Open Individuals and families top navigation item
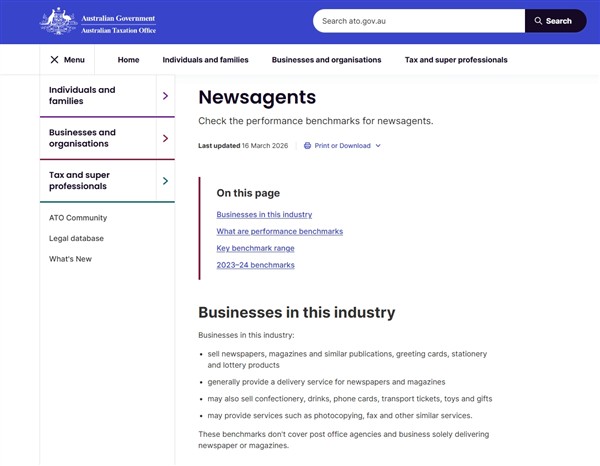 [205, 60]
